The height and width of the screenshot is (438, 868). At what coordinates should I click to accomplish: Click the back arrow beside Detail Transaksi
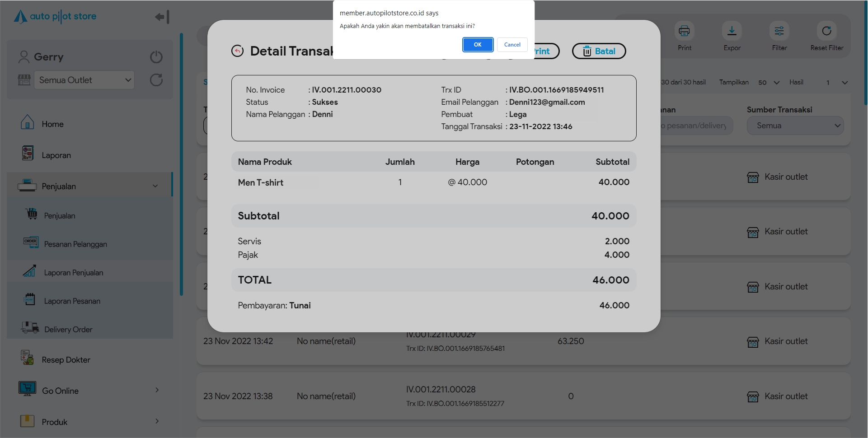pos(237,51)
